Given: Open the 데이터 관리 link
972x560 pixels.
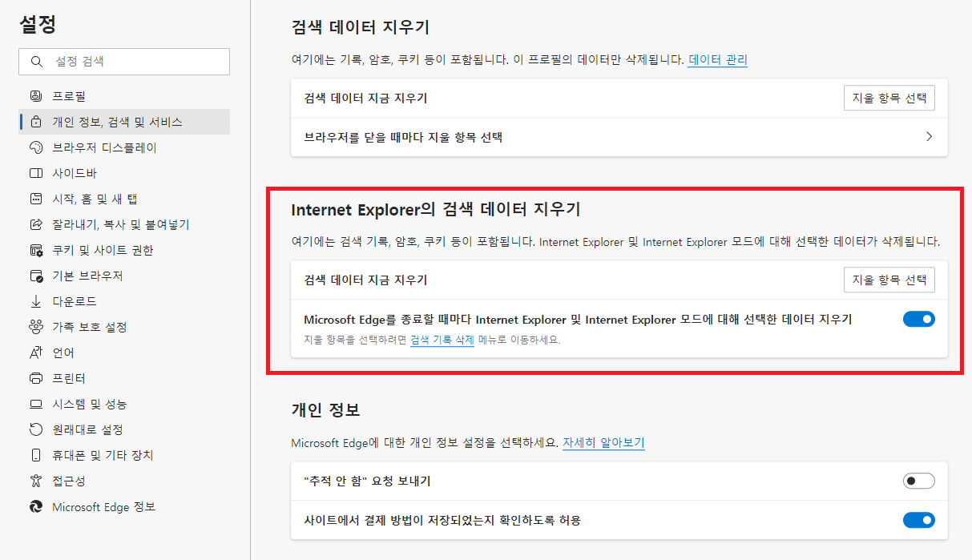Looking at the screenshot, I should click(718, 59).
